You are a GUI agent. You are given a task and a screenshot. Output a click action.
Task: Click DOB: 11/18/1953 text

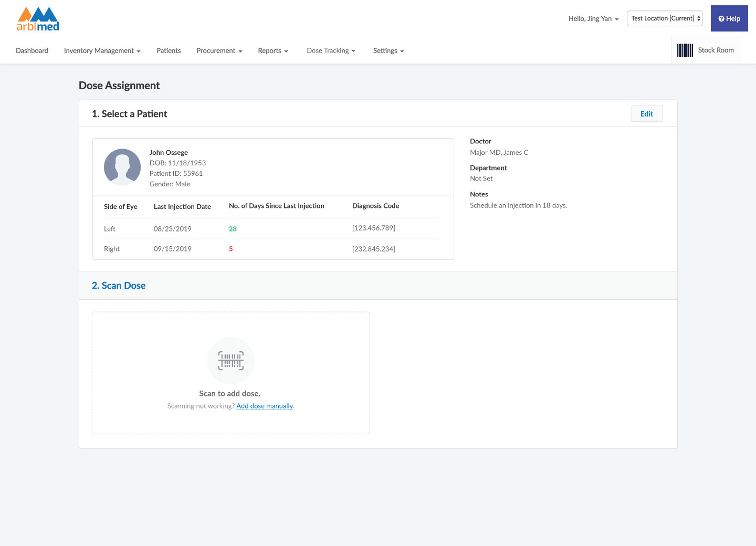(x=177, y=163)
